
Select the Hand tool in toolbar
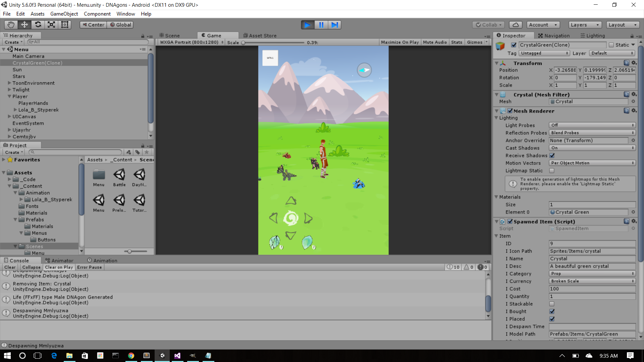click(x=11, y=25)
